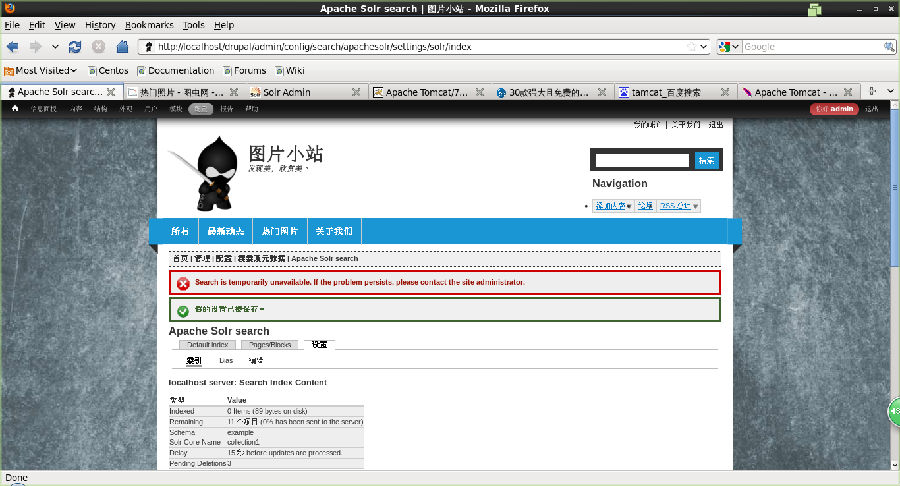Switch to the tomcat_百度搜索 tab
Viewport: 900px width, 486px height.
(x=674, y=92)
